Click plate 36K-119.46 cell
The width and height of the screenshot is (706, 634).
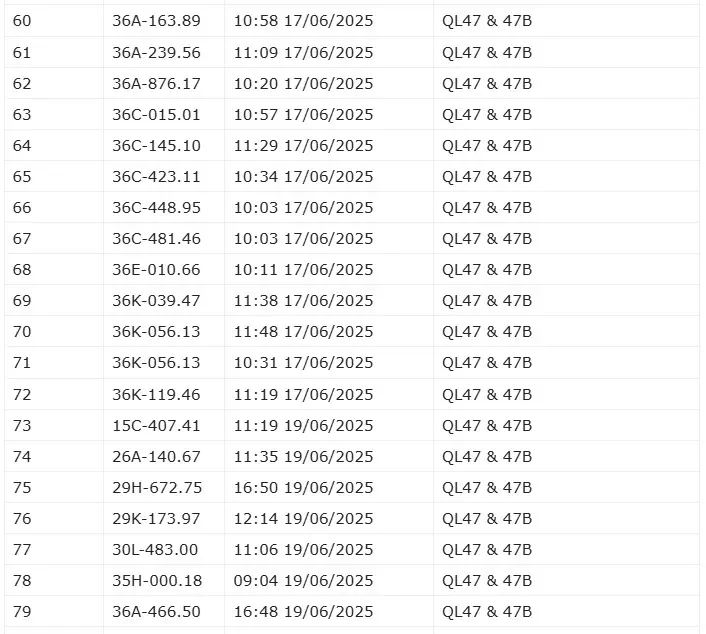(x=156, y=394)
